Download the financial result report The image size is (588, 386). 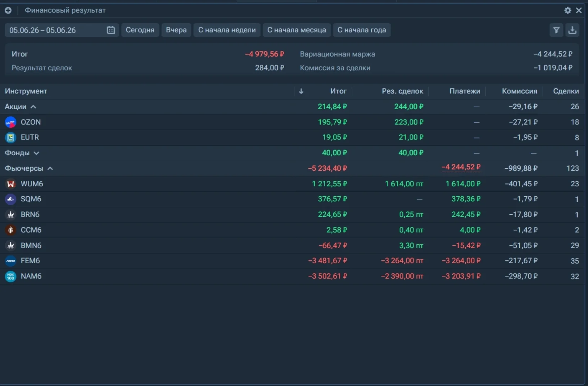572,30
